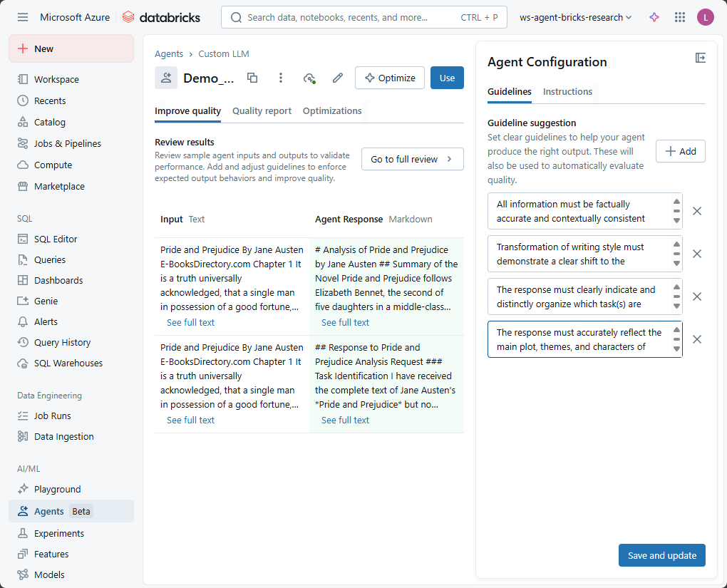Click the agent endpoint status icon
The height and width of the screenshot is (588, 727).
coord(309,78)
